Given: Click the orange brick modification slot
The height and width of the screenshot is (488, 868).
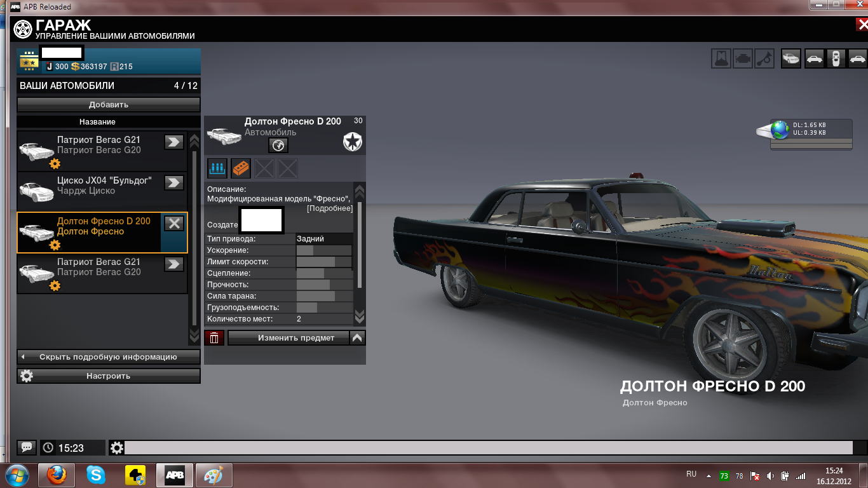Looking at the screenshot, I should (240, 168).
